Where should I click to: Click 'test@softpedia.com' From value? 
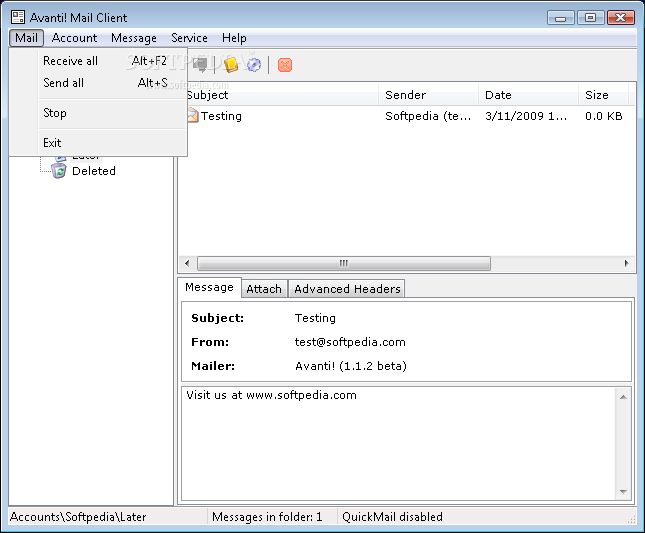coord(350,342)
